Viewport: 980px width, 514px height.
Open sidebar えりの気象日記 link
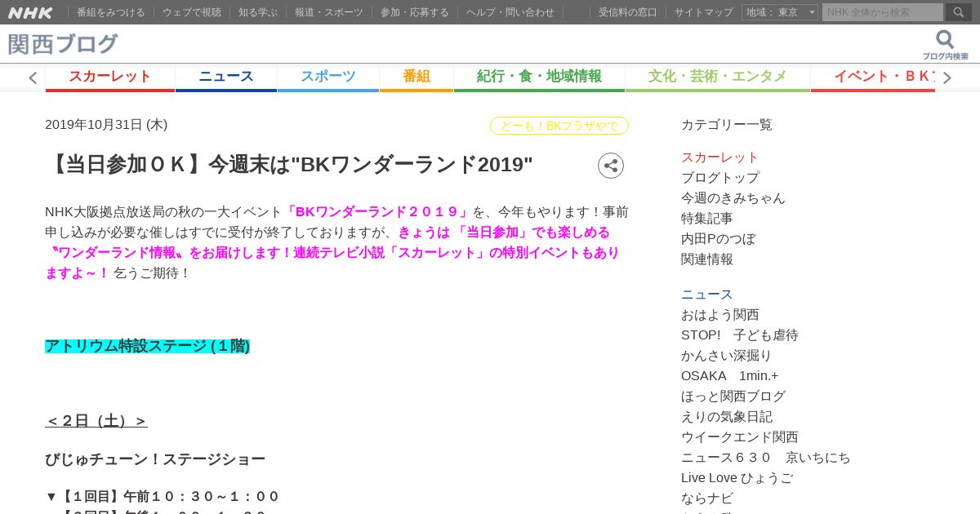[727, 417]
